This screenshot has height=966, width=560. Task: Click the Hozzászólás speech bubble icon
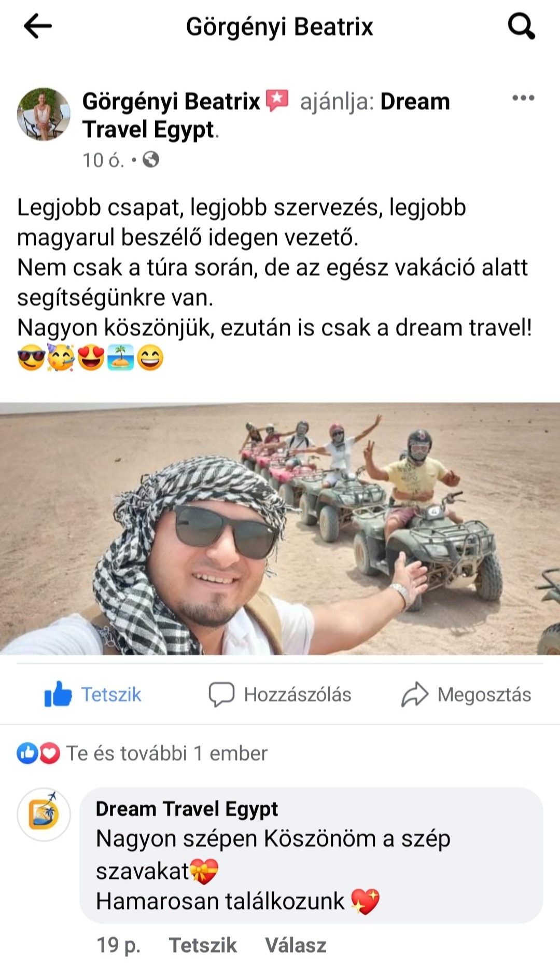[x=221, y=695]
